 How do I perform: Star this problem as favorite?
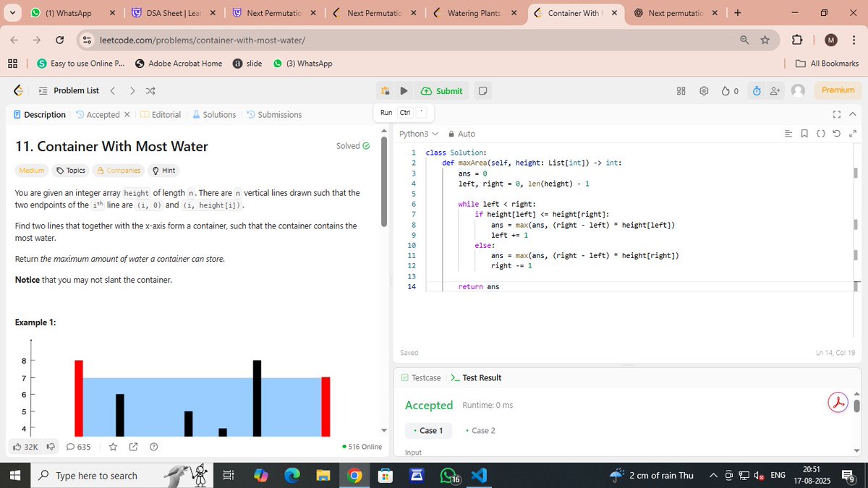pyautogui.click(x=113, y=447)
